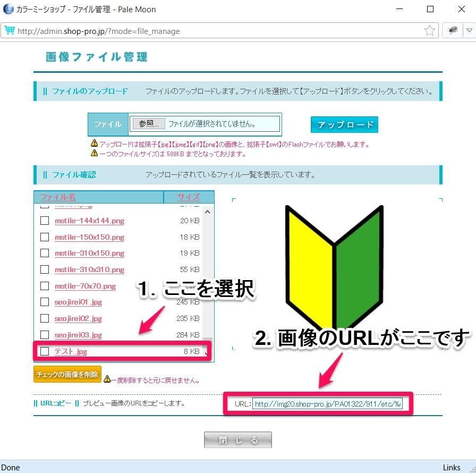Sort by ファイル名 column header
This screenshot has width=476, height=473.
(x=58, y=197)
